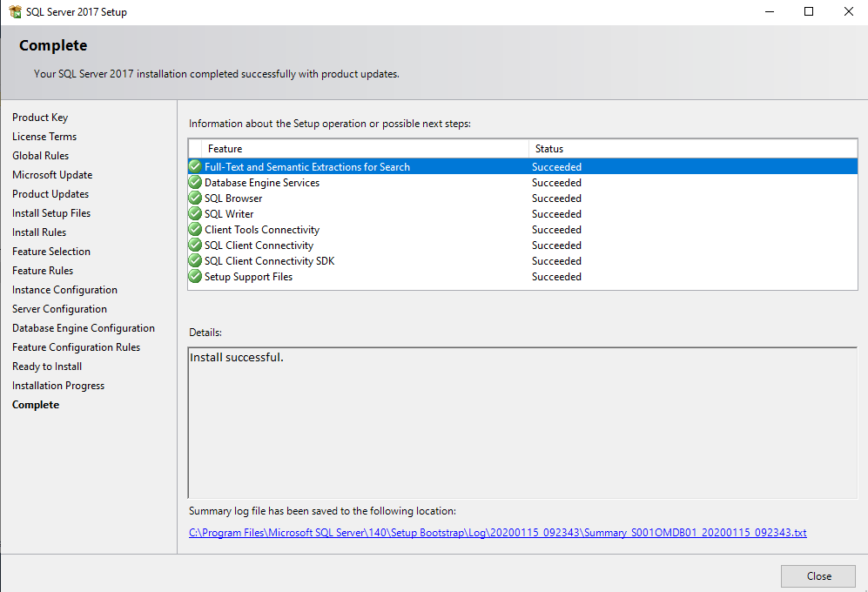This screenshot has height=592, width=868.
Task: Click green check icon beside Client Tools Connectivity
Action: pyautogui.click(x=195, y=229)
